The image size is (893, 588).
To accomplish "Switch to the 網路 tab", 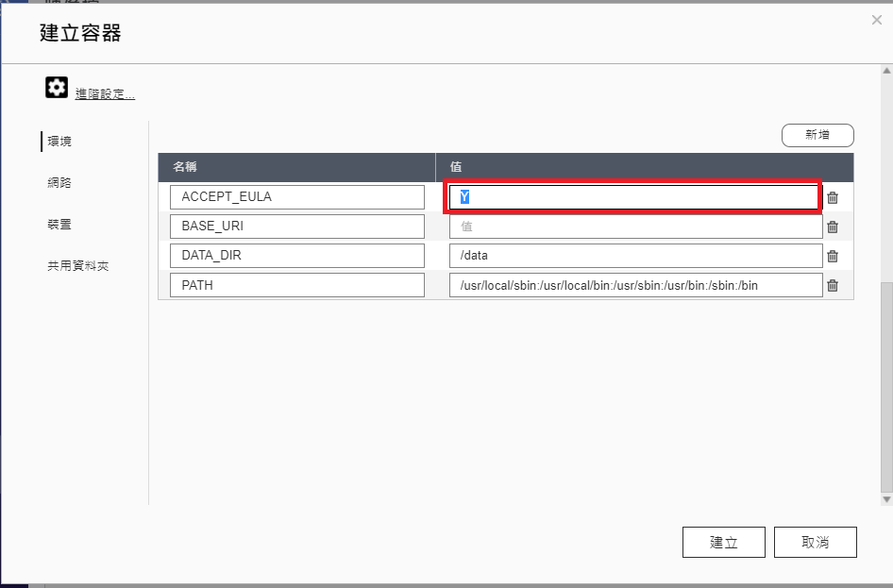I will point(60,183).
